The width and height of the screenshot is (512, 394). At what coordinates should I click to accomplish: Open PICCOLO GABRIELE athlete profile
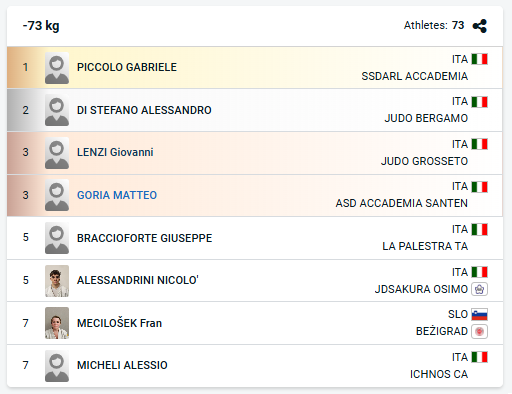coord(127,67)
